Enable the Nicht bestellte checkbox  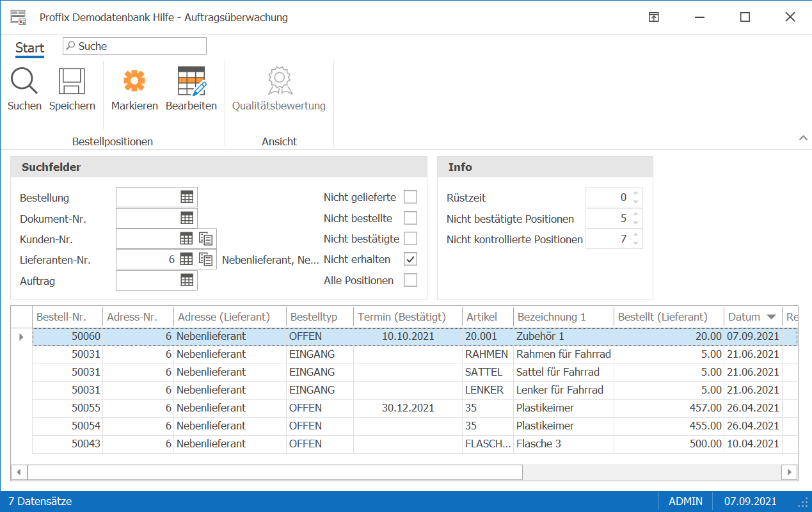coord(410,218)
